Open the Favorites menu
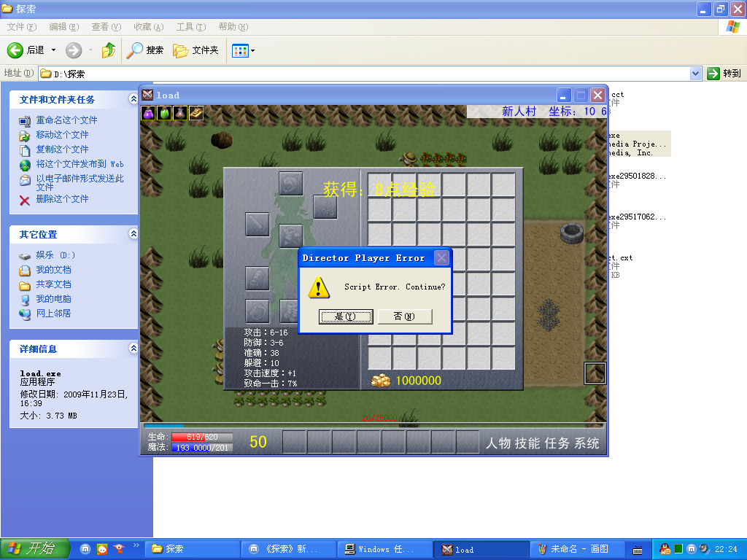 (149, 27)
